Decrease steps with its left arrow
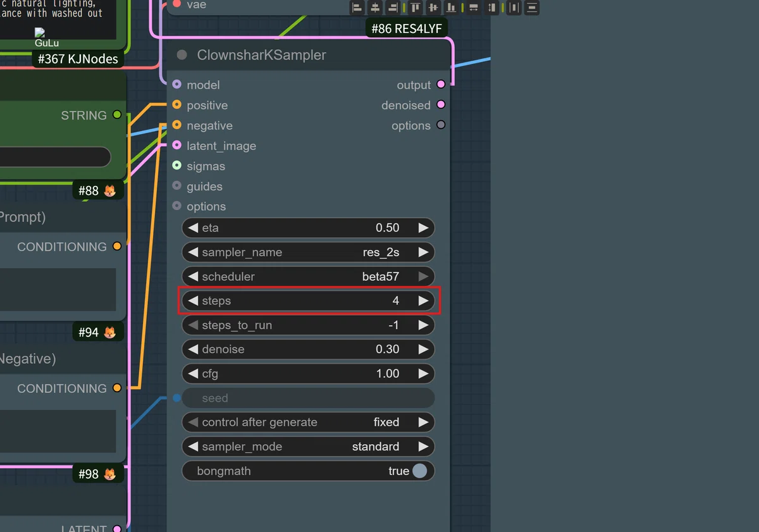 pos(193,300)
